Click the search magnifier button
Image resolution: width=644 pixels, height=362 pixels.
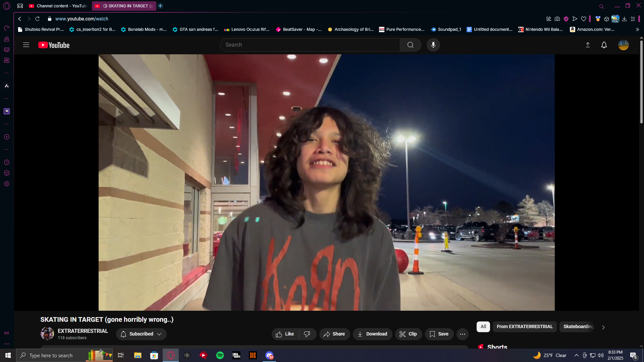(410, 45)
